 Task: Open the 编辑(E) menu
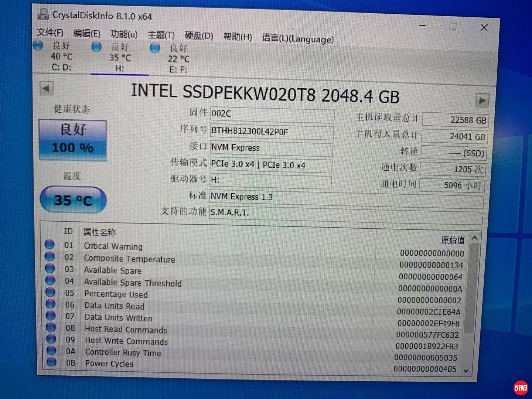(87, 33)
